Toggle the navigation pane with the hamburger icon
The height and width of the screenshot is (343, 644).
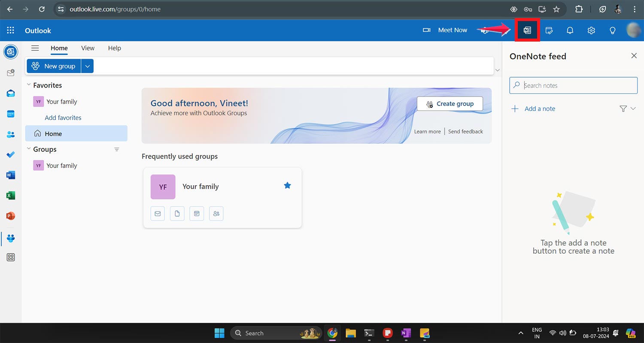pos(35,48)
